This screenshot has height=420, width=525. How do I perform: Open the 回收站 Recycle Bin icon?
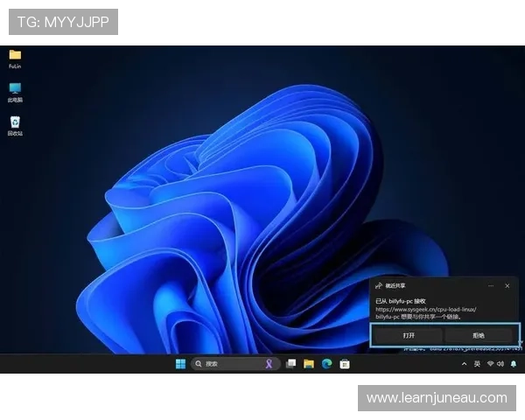click(15, 123)
